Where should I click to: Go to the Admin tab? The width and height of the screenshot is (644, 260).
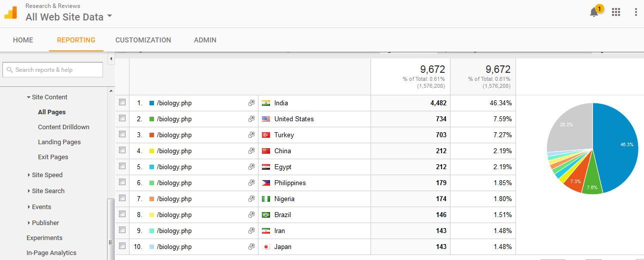[205, 40]
